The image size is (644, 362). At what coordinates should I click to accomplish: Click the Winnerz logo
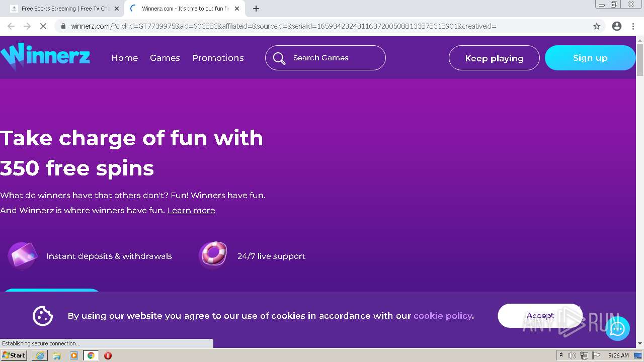(x=45, y=56)
